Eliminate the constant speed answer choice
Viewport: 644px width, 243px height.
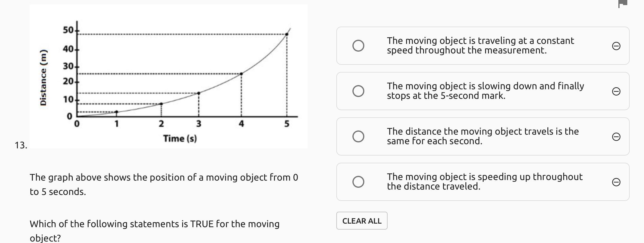tap(616, 46)
